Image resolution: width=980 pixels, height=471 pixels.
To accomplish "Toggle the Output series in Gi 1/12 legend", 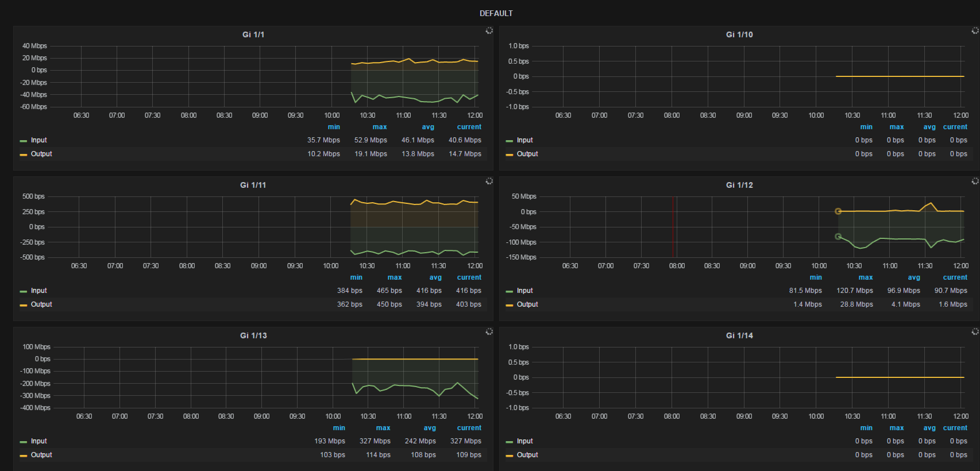I will tap(527, 304).
